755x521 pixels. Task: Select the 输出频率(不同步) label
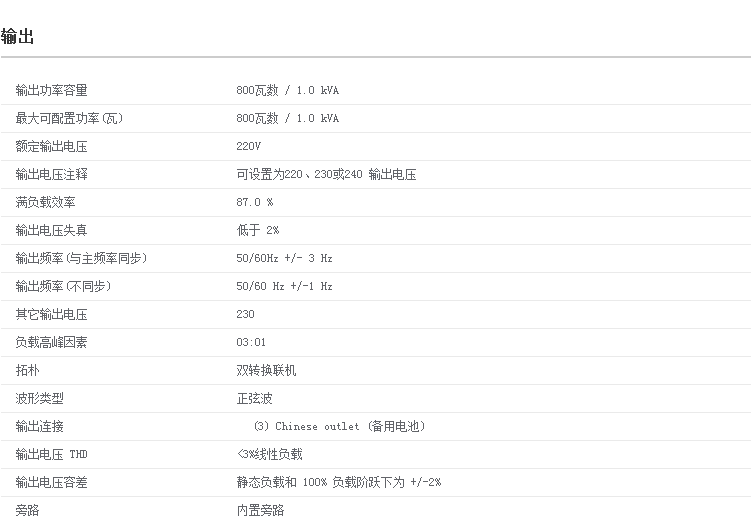click(x=63, y=286)
